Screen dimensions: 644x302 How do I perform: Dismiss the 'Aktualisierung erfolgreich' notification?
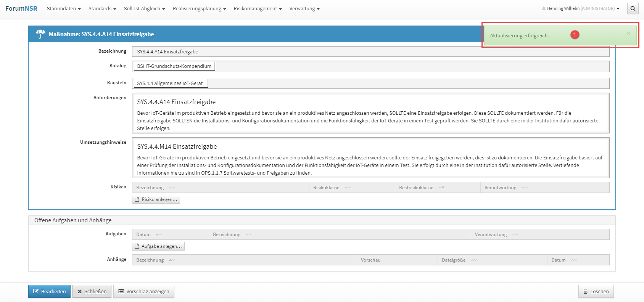(628, 34)
